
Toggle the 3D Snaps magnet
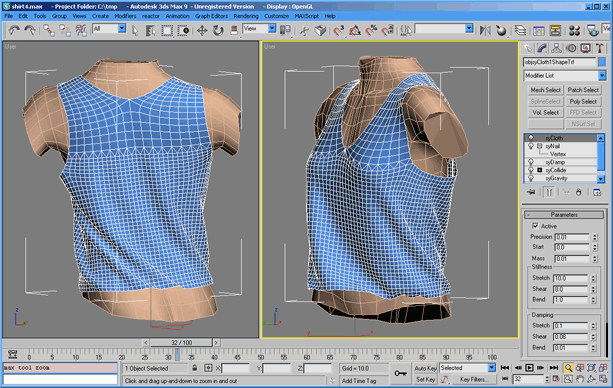pyautogui.click(x=339, y=30)
